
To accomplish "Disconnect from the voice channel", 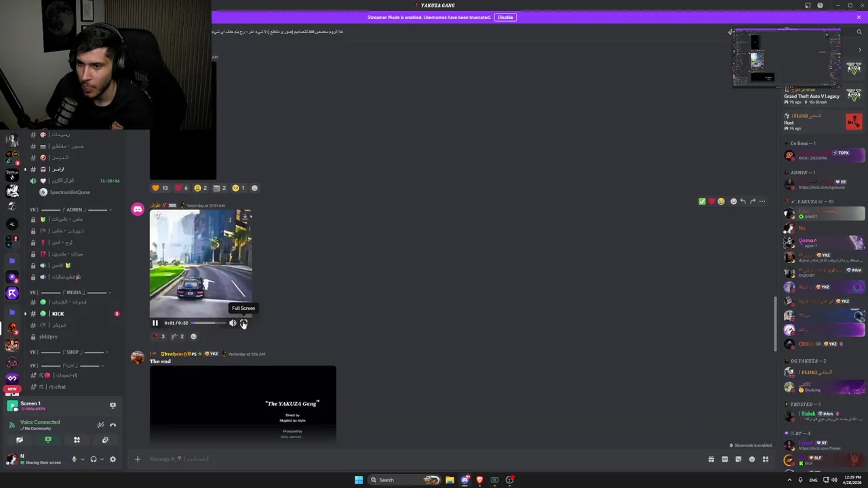I will (113, 425).
